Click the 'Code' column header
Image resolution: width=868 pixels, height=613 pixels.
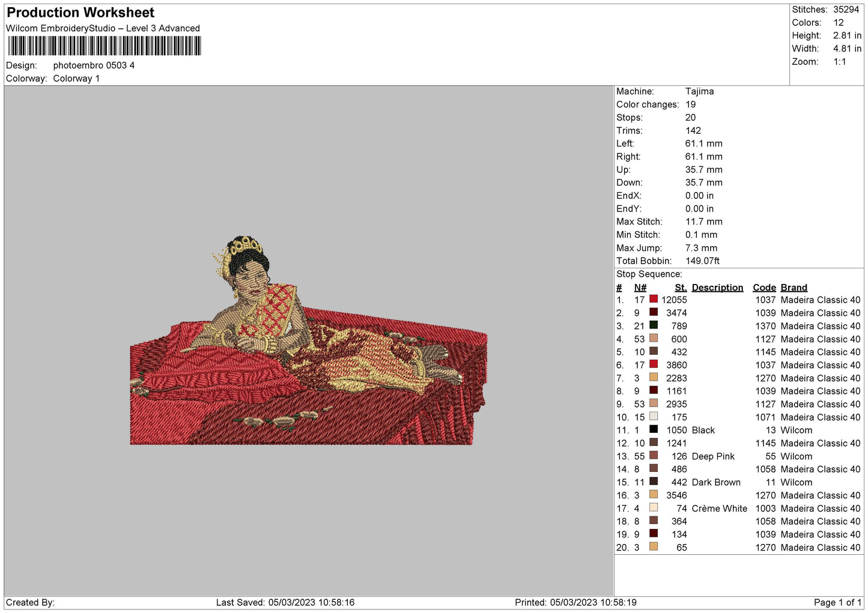point(765,288)
